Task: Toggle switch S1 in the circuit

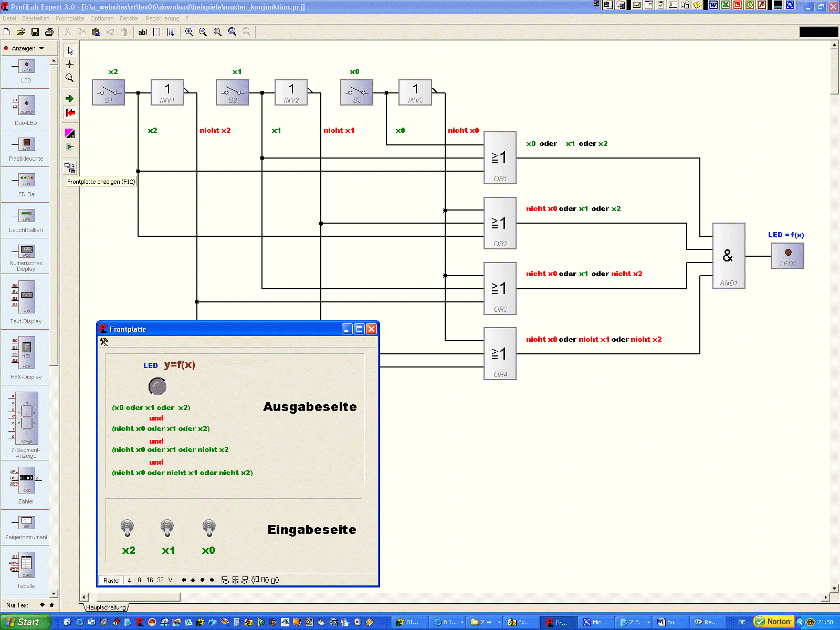Action: pyautogui.click(x=109, y=92)
